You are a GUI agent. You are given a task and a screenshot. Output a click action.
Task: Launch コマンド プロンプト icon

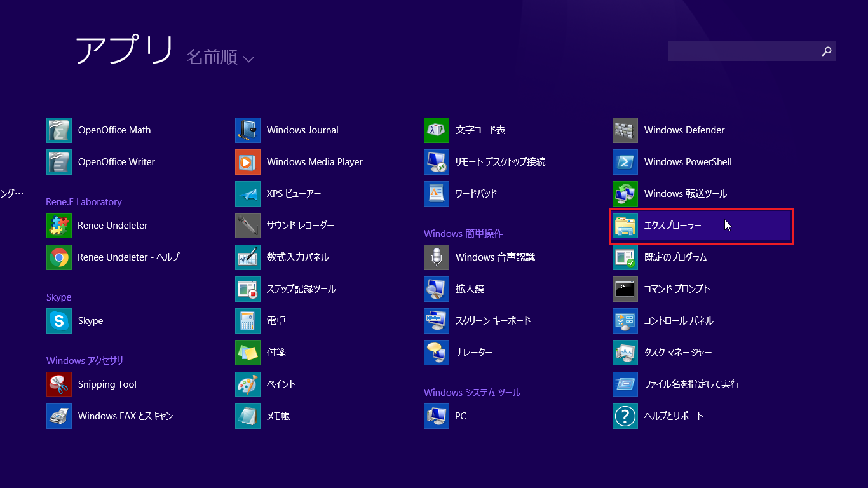(625, 289)
